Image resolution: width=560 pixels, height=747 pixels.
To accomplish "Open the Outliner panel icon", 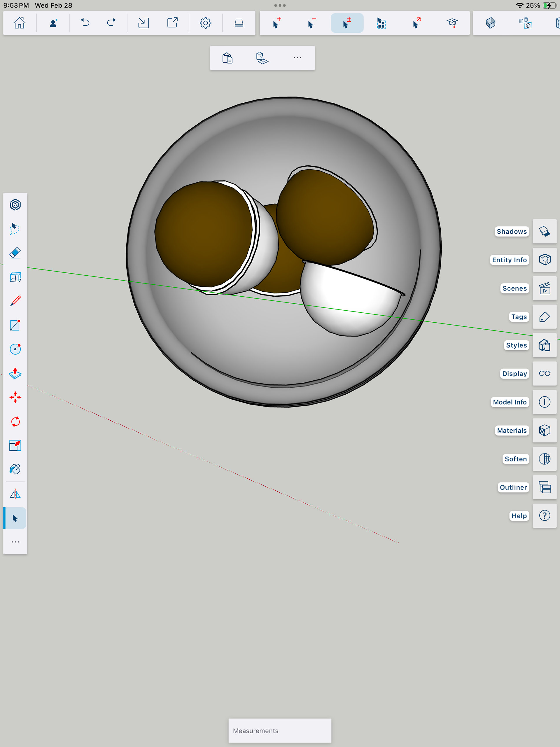I will point(544,487).
